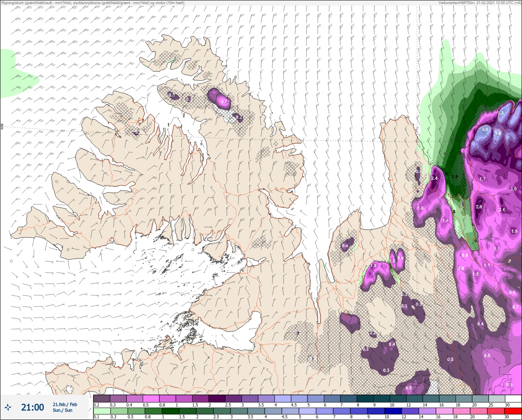Click the weekday text 'Sun./ Sun'
The height and width of the screenshot is (420, 522).
(x=62, y=410)
